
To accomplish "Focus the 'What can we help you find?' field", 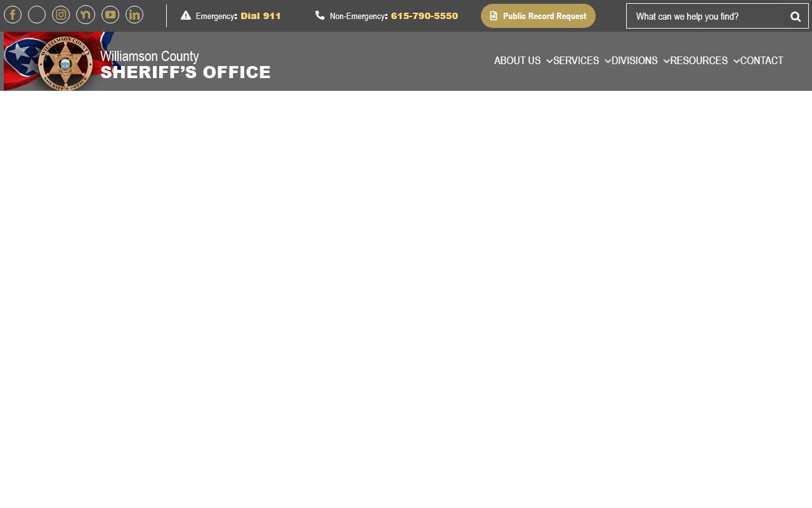I will 707,17.
